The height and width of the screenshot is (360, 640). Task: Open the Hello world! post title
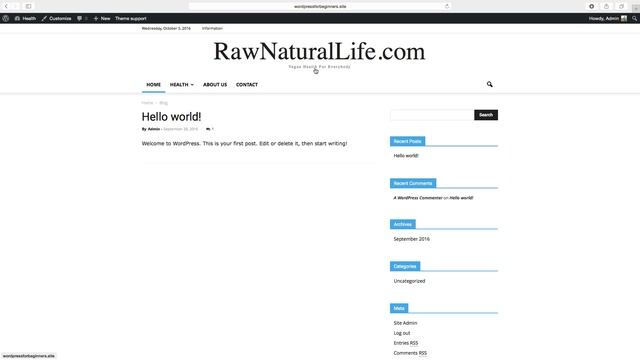171,117
